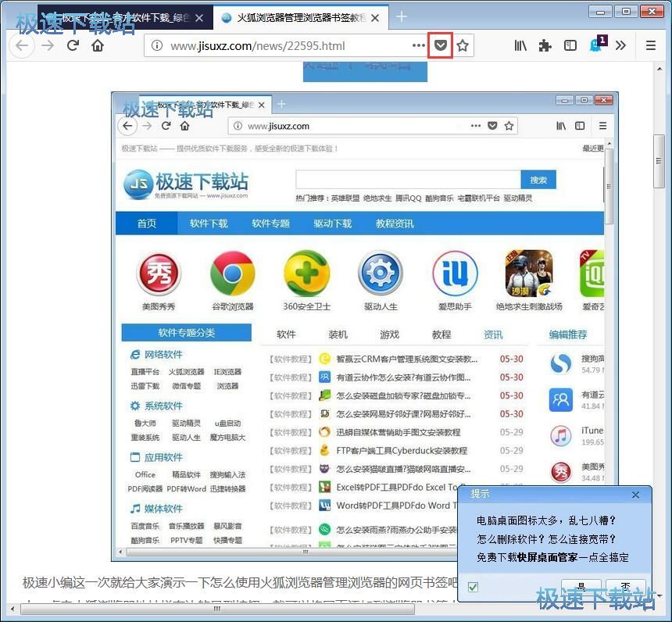Open article 智赢云CRM客户管理系统图文安装教程
The height and width of the screenshot is (622, 672).
[406, 359]
